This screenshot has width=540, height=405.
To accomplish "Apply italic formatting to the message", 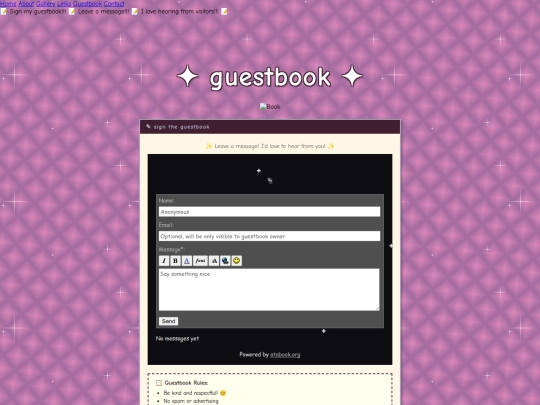I will click(164, 261).
